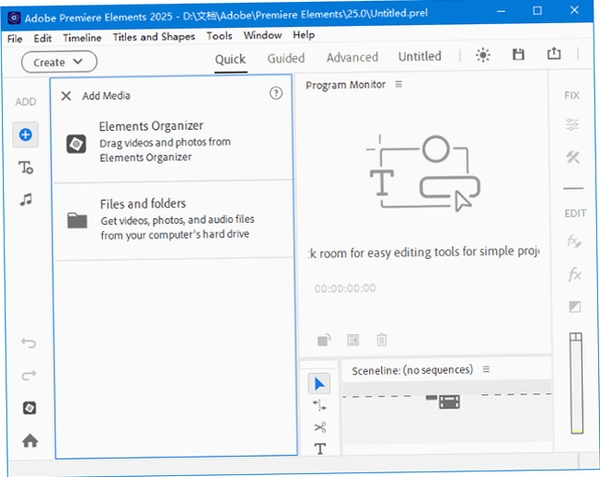
Task: Click the timecode 00:00:00:00 field
Action: [345, 288]
